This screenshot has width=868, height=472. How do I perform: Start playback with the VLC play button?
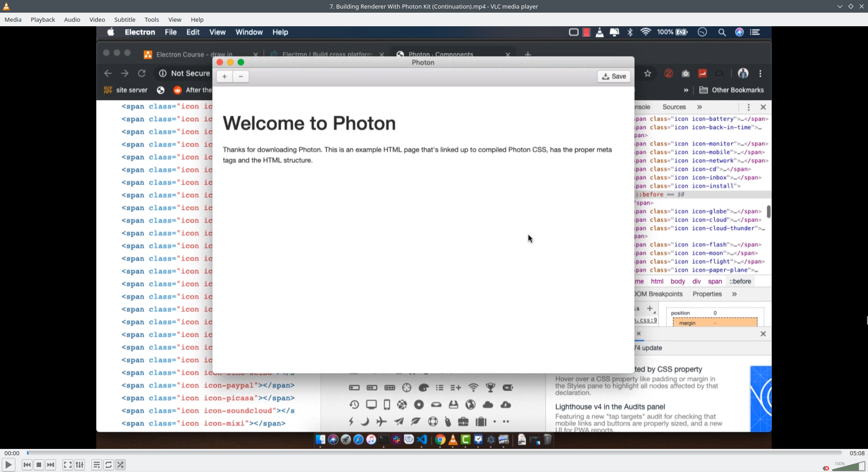(8, 465)
